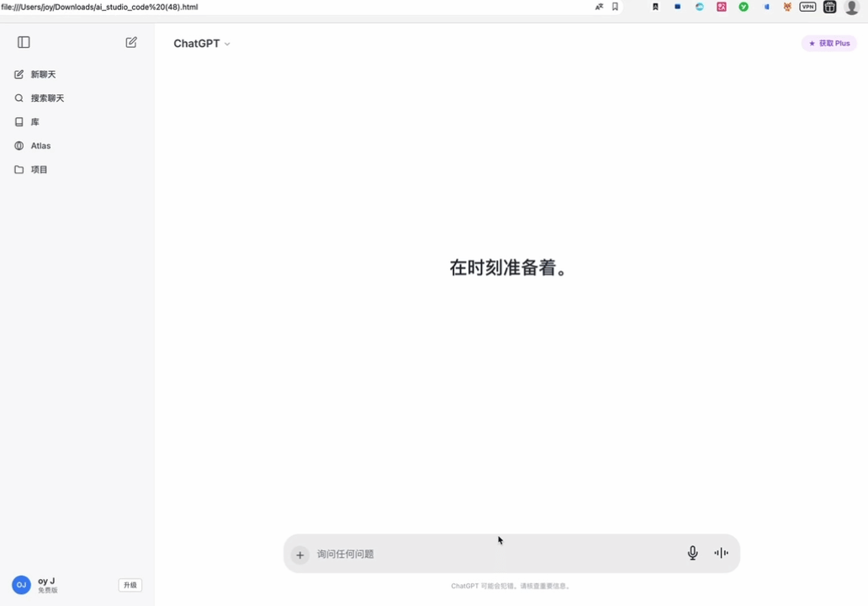Click the 升级 upgrade button
868x606 pixels.
pos(130,585)
